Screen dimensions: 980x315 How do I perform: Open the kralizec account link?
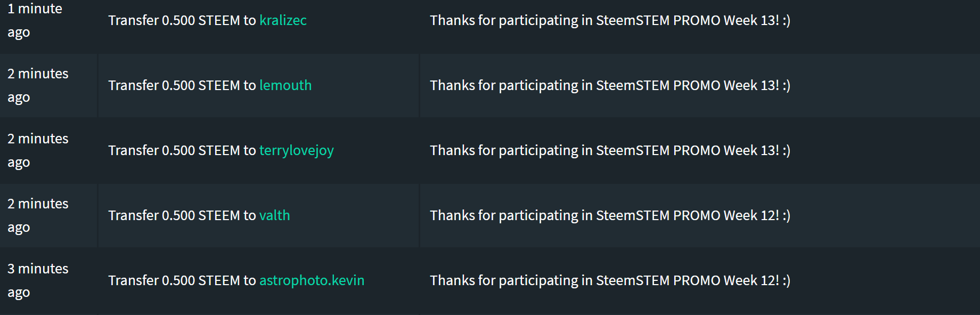click(283, 20)
